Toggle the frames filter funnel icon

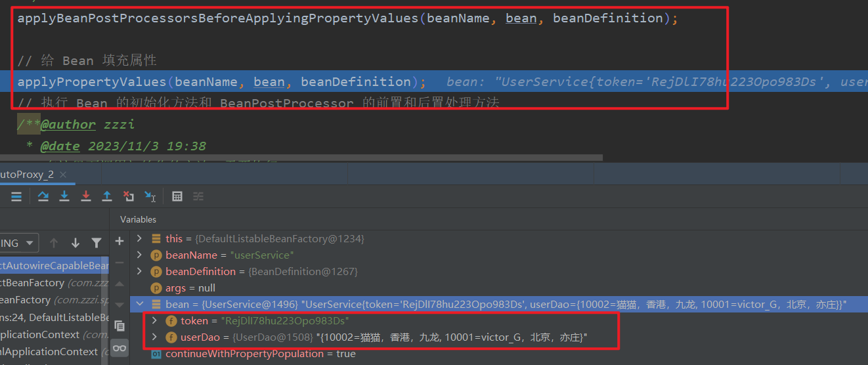[x=97, y=243]
